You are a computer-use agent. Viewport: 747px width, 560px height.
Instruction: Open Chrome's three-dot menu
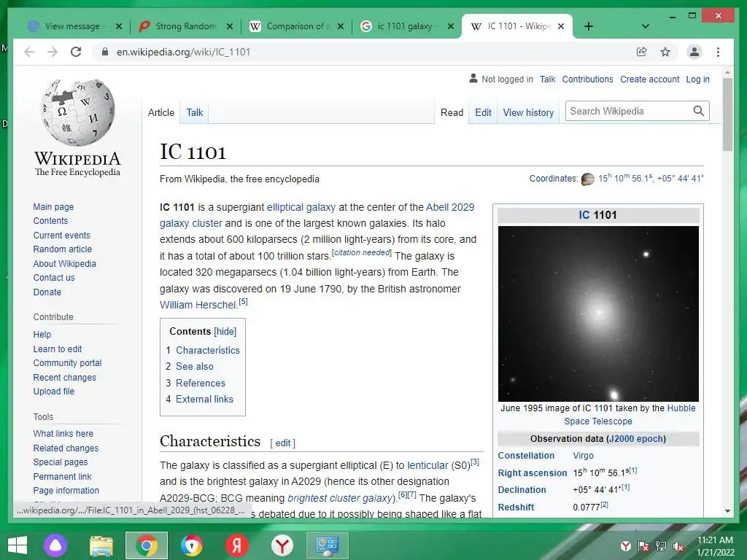(718, 52)
